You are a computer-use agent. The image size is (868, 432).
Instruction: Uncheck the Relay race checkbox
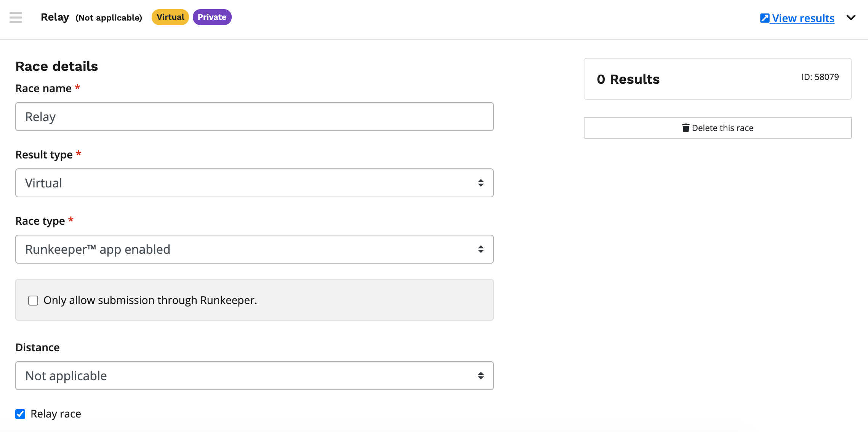click(20, 414)
